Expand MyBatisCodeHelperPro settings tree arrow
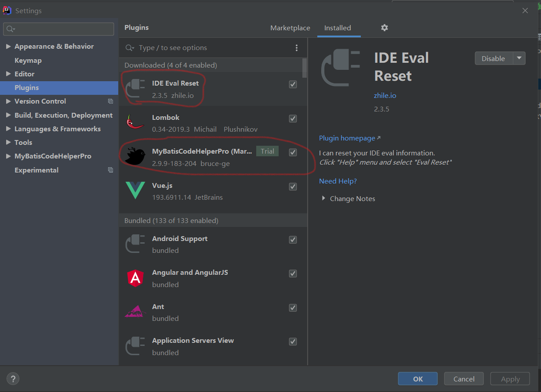Screen dimensions: 541x392 point(8,156)
